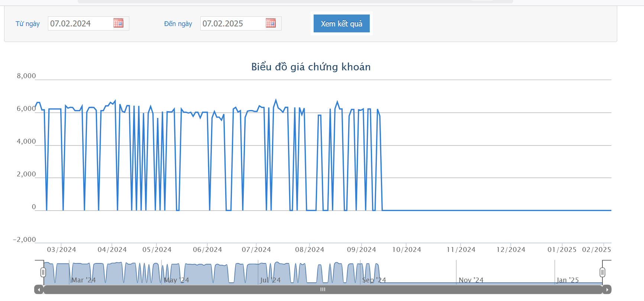Click Jul '24 in the navigator timeline
644x301 pixels.
point(270,280)
